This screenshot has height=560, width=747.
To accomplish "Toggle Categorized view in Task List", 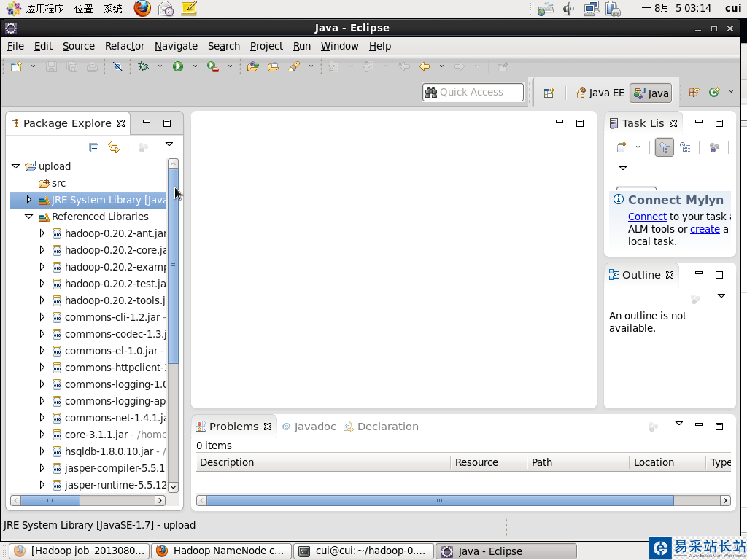I will [665, 147].
